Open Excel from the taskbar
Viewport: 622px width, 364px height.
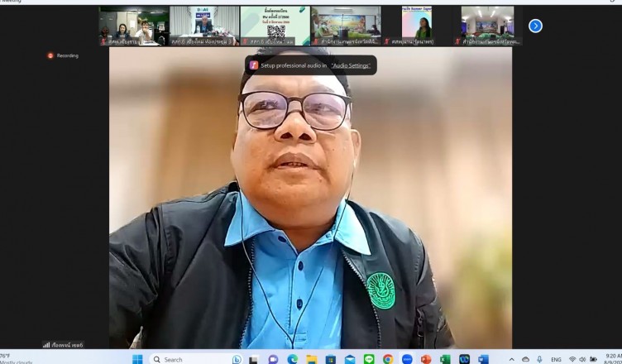[445, 359]
